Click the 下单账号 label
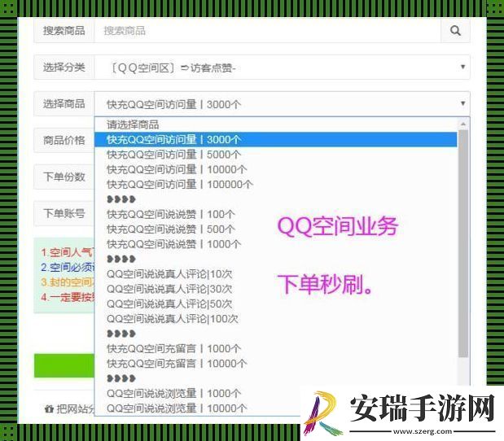This screenshot has height=441, width=504. click(x=64, y=213)
